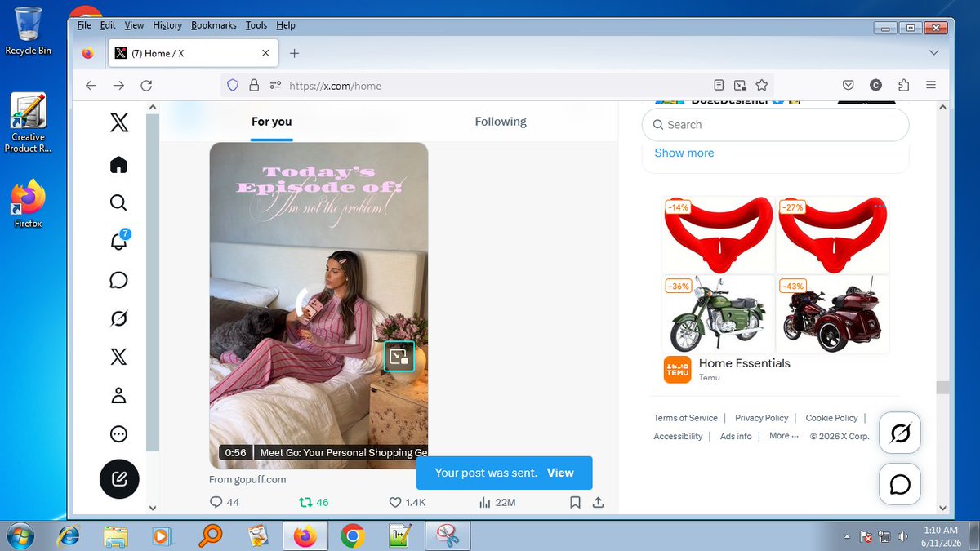Screen dimensions: 980x551
Task: Click View in post sent notification
Action: coord(560,473)
